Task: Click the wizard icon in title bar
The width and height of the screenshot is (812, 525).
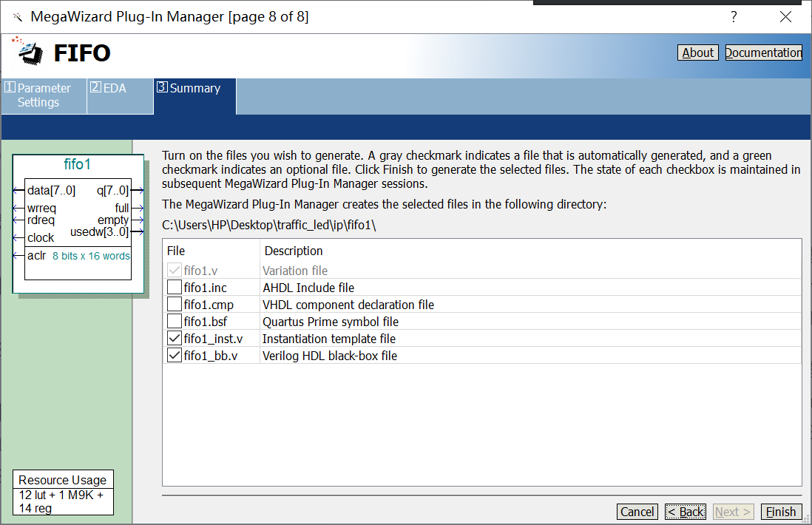Action: (17, 17)
